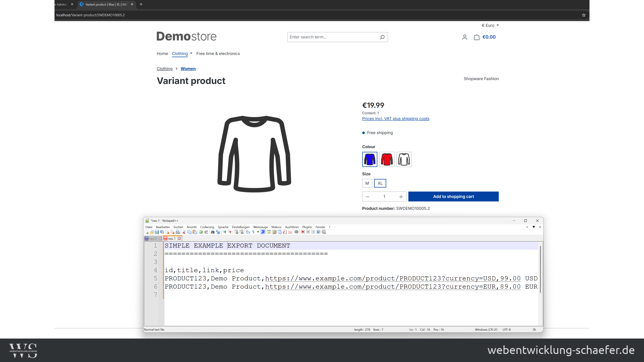Click Add to shopping cart button

[x=453, y=196]
